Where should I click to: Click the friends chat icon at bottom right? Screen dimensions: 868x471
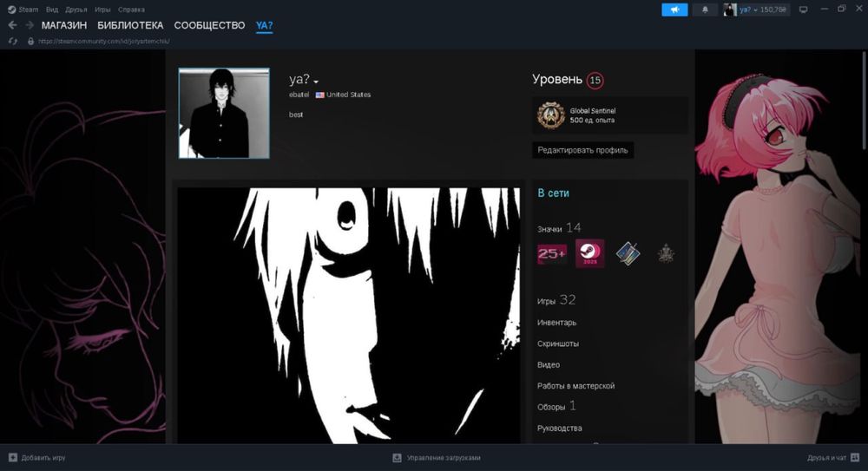pos(855,458)
